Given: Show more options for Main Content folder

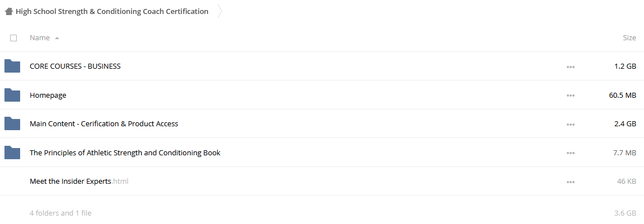Looking at the screenshot, I should point(571,124).
